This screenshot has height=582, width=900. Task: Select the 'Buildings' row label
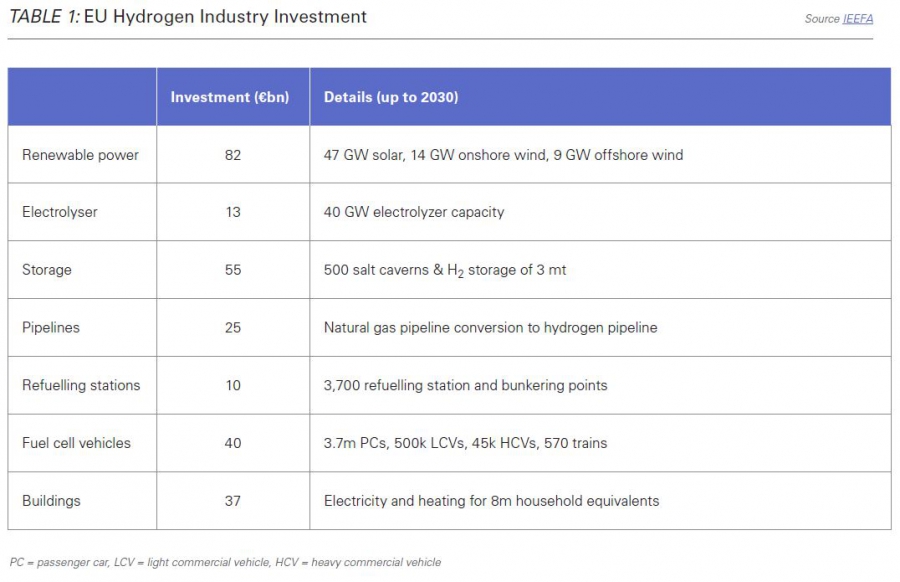[51, 501]
